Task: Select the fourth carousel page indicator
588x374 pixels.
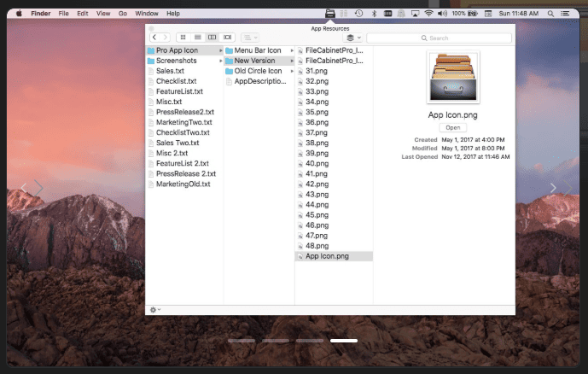Action: point(344,341)
